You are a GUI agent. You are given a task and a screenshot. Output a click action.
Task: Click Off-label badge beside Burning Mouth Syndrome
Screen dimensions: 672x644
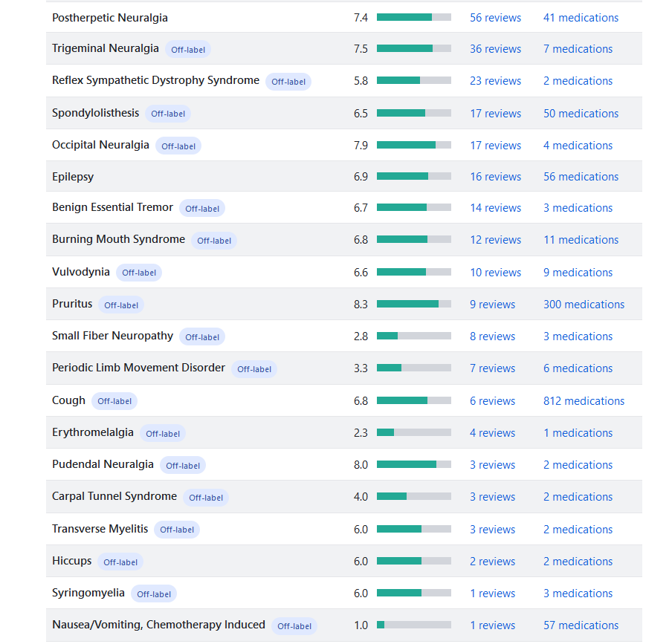coord(214,241)
